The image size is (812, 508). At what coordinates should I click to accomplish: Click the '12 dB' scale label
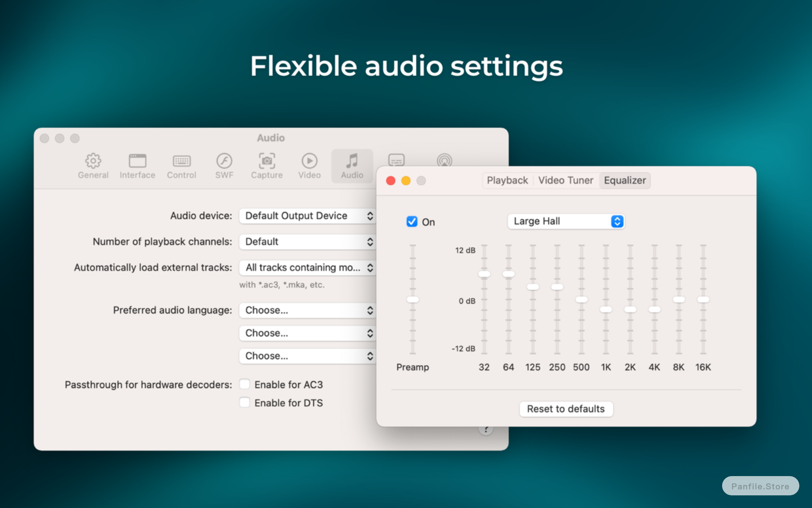point(465,250)
